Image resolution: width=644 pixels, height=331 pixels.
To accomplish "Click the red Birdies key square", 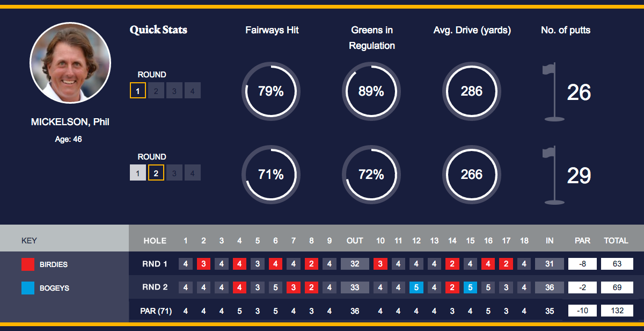I will point(28,264).
